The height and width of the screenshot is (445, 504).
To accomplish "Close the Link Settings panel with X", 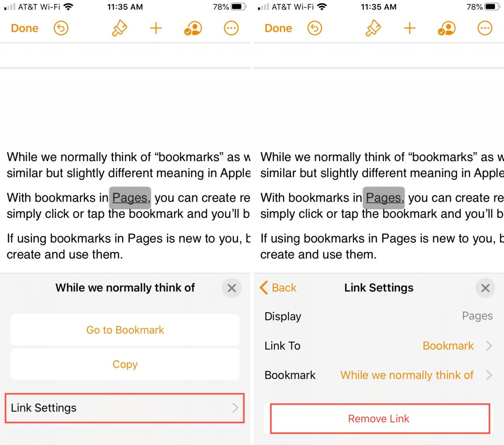I will (x=485, y=288).
